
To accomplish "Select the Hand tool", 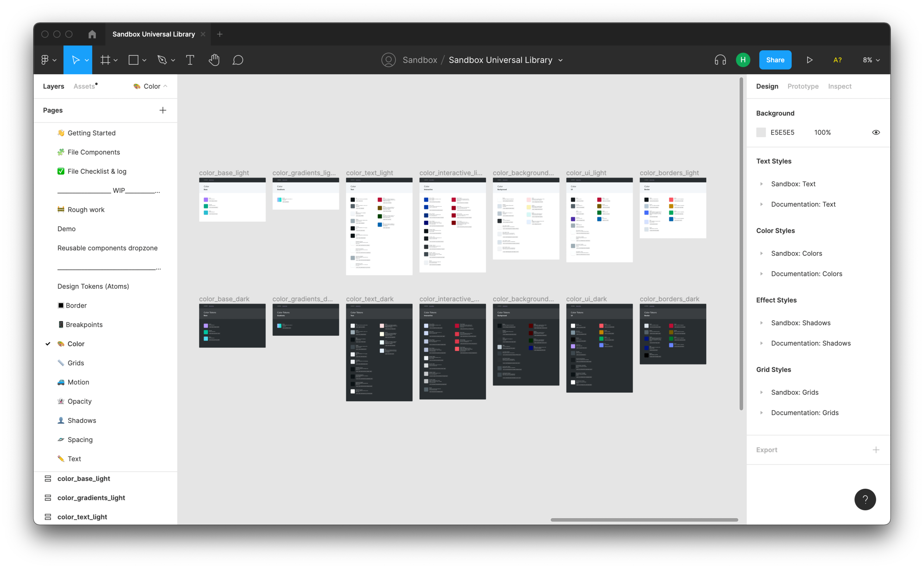I will [x=214, y=60].
